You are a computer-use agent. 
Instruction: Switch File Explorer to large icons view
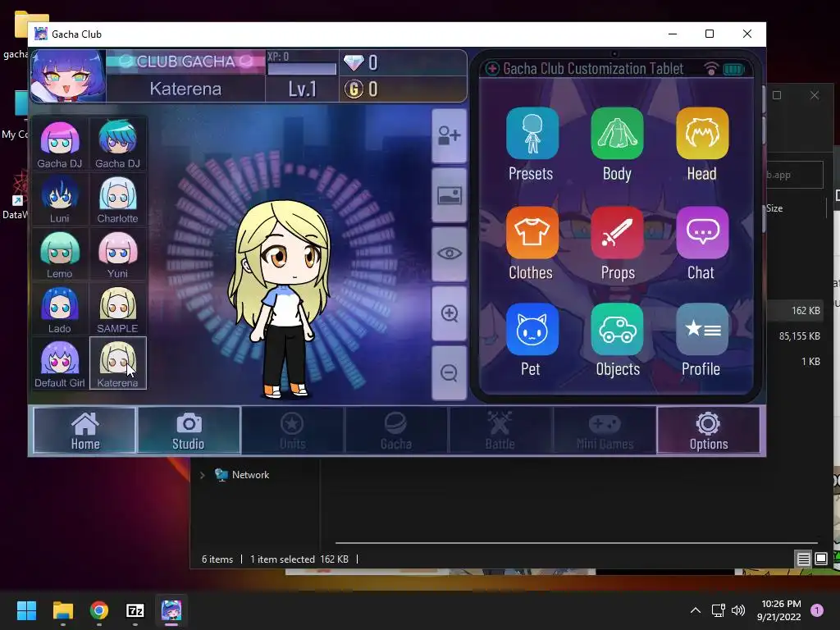click(820, 559)
